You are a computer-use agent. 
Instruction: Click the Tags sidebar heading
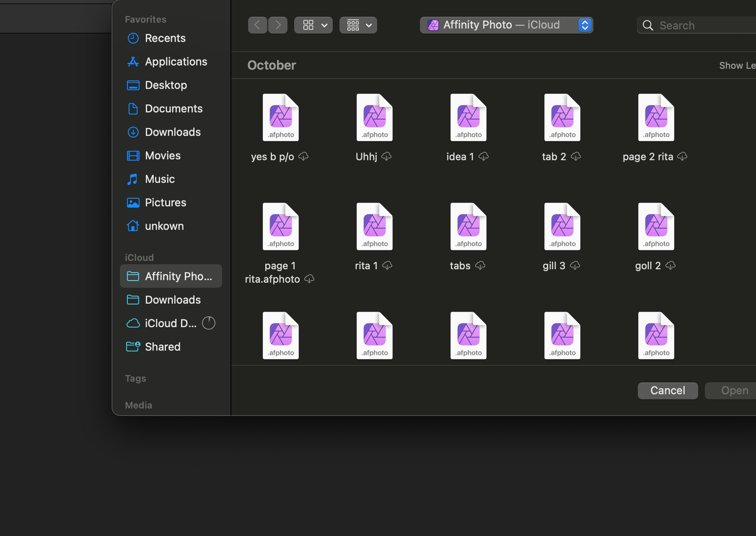tap(135, 378)
